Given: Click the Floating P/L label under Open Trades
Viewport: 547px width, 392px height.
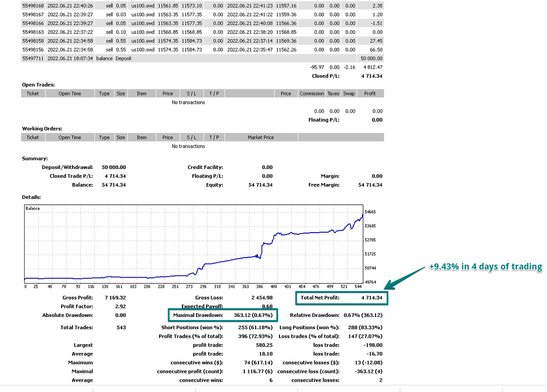Looking at the screenshot, I should (x=324, y=120).
